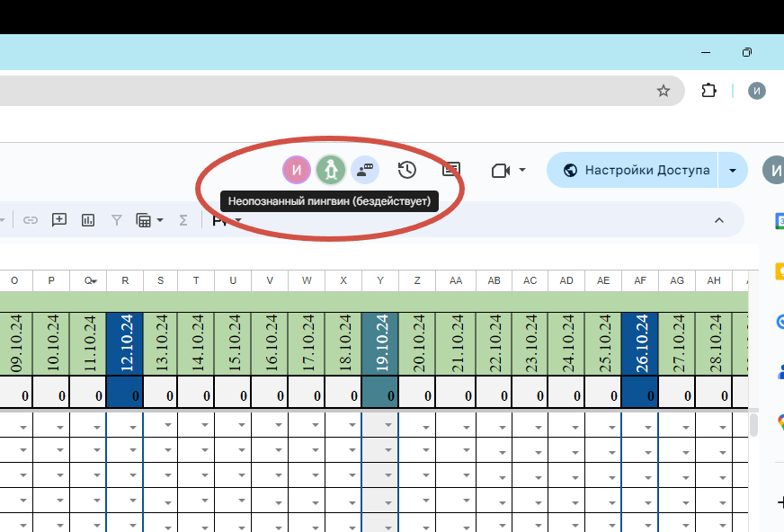Screen dimensions: 784x532
Task: Click the vertical scrollbar thumb of the sheet
Action: pyautogui.click(x=753, y=425)
